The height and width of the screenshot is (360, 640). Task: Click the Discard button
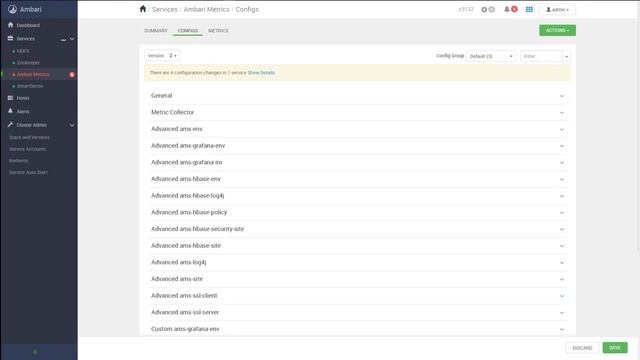click(582, 348)
